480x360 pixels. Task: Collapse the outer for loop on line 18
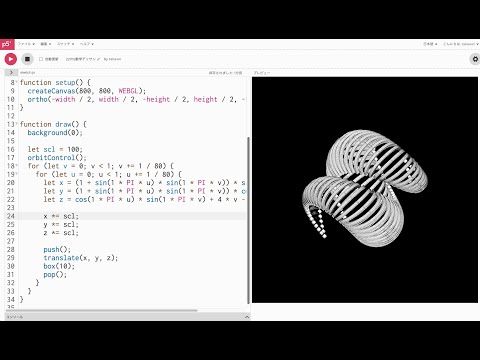tap(17, 166)
